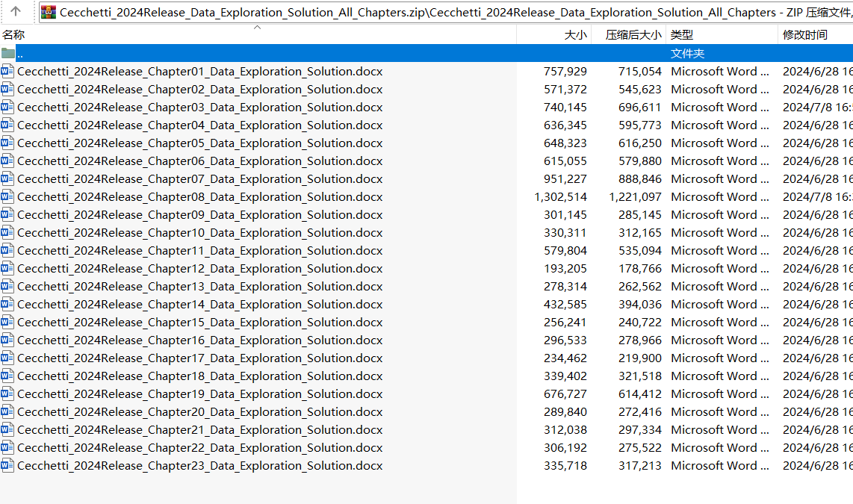Click Word icon of Chapter10 file
The image size is (853, 504).
coord(7,233)
